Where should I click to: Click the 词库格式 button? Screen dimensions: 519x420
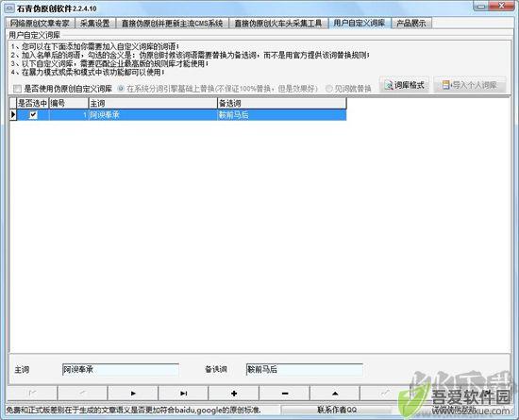(x=404, y=85)
